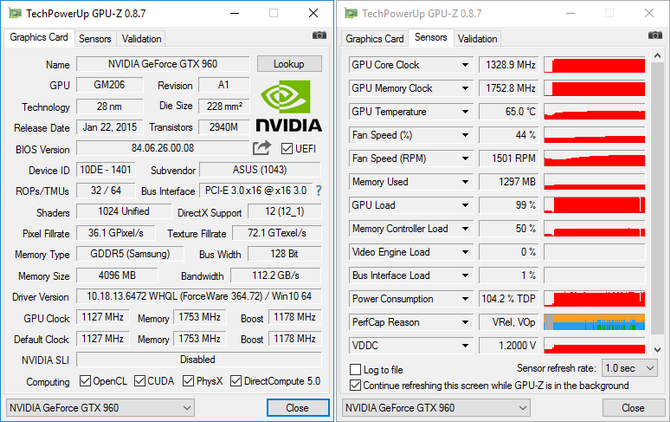Open the GPU Temperature sensor dropdown
Screen dimensions: 670x422
click(465, 112)
